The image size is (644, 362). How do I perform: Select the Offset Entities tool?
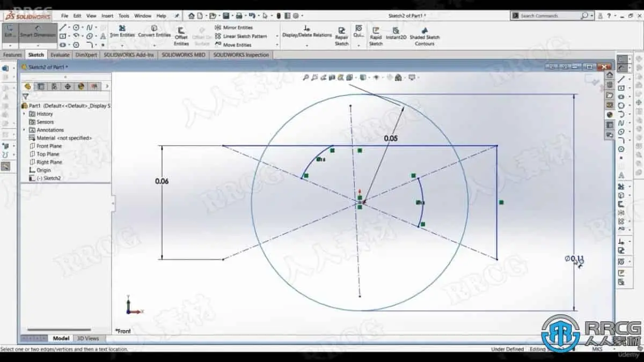(x=181, y=36)
